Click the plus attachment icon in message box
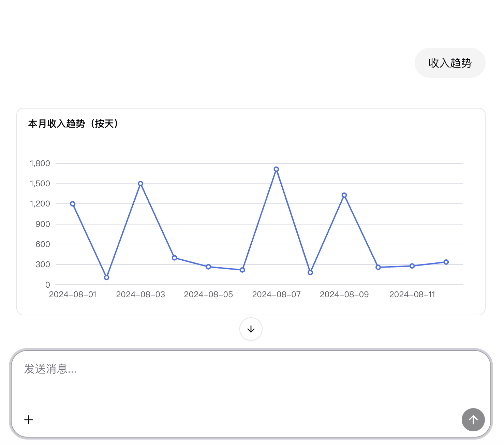 29,420
